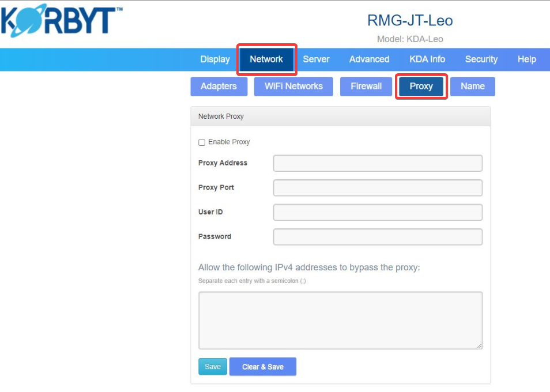Click into the User ID field

click(378, 213)
